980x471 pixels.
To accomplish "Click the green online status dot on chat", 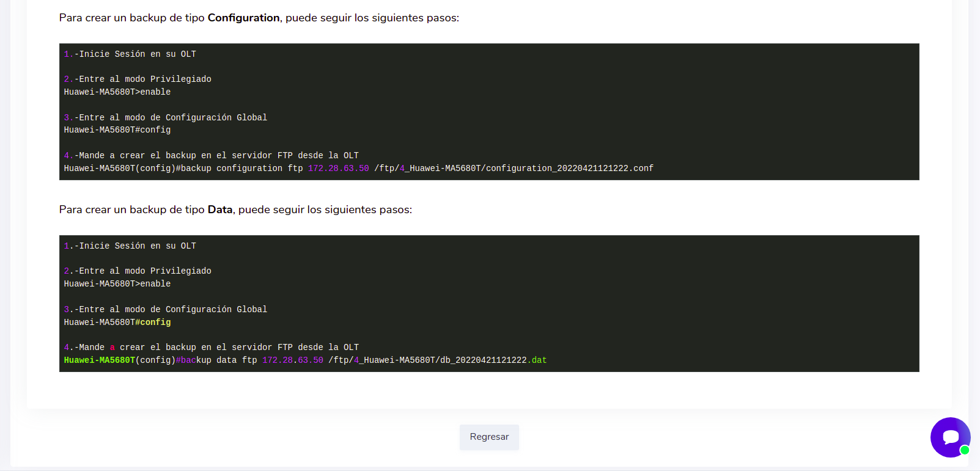I will click(x=965, y=450).
